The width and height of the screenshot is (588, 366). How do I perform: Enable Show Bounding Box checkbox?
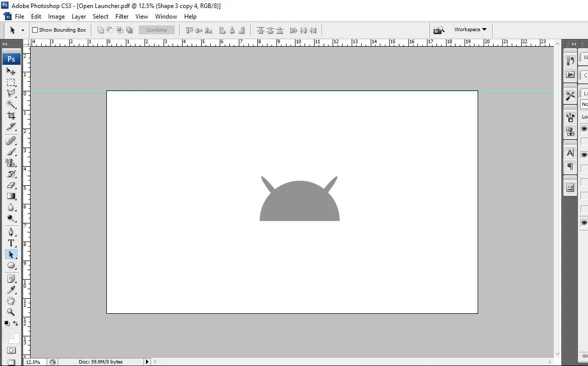(35, 30)
